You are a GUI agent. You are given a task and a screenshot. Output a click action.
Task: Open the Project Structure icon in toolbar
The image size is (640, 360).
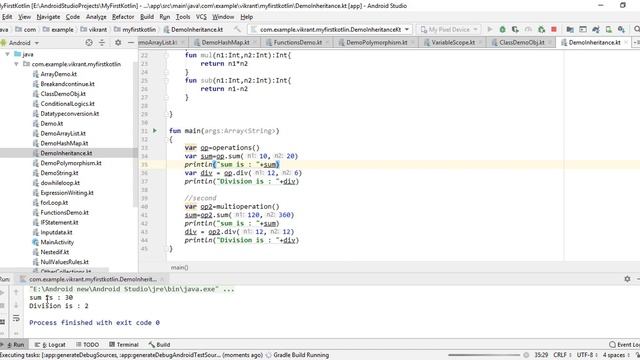570,29
